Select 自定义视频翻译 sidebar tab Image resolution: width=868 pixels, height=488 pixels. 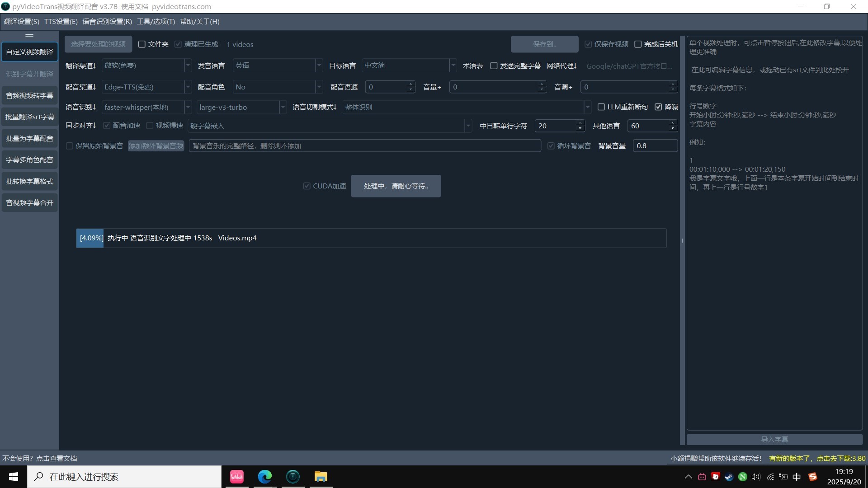29,52
